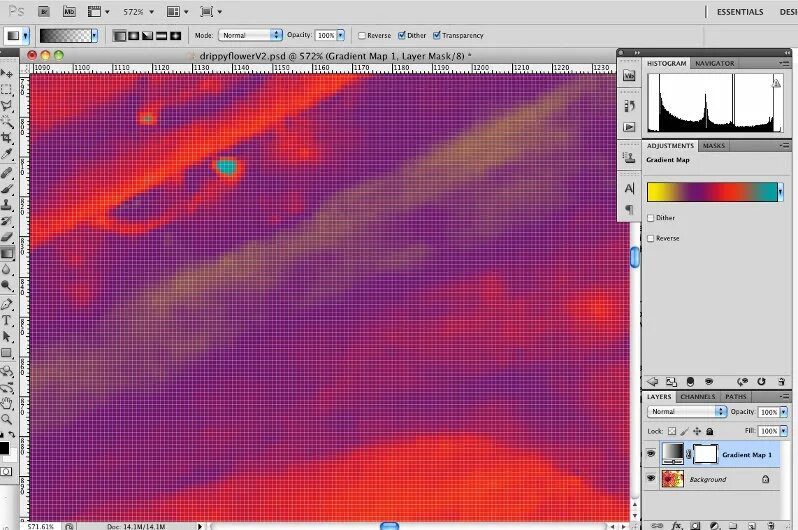Open Mini Bridge
Image resolution: width=798 pixels, height=530 pixels.
pyautogui.click(x=69, y=11)
